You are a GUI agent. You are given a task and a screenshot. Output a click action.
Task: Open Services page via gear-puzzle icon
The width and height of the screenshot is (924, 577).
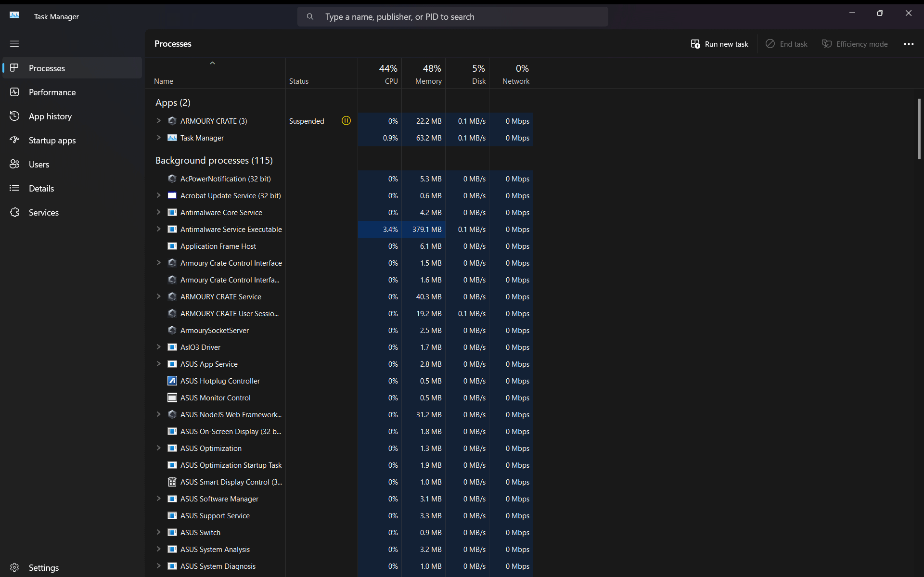pos(15,212)
